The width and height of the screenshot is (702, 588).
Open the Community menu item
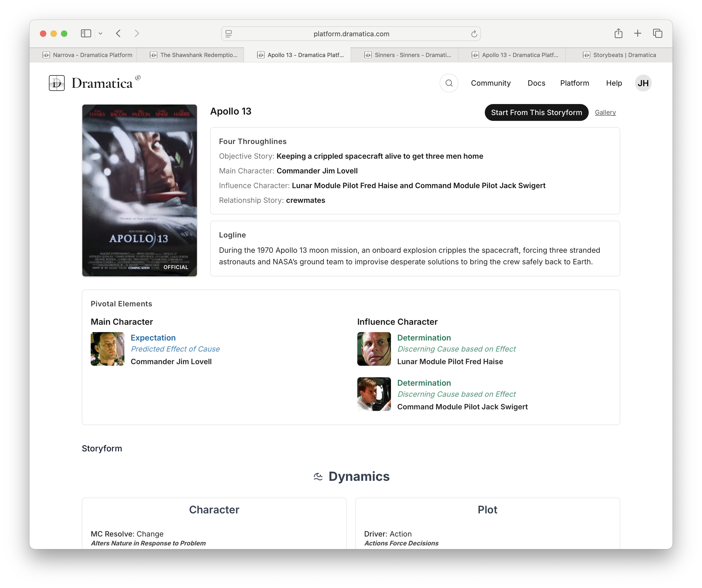pos(490,83)
